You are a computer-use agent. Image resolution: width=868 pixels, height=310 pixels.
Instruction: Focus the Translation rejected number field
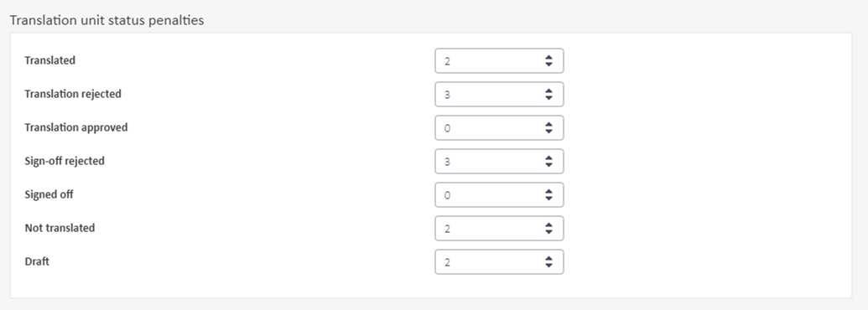pos(499,95)
